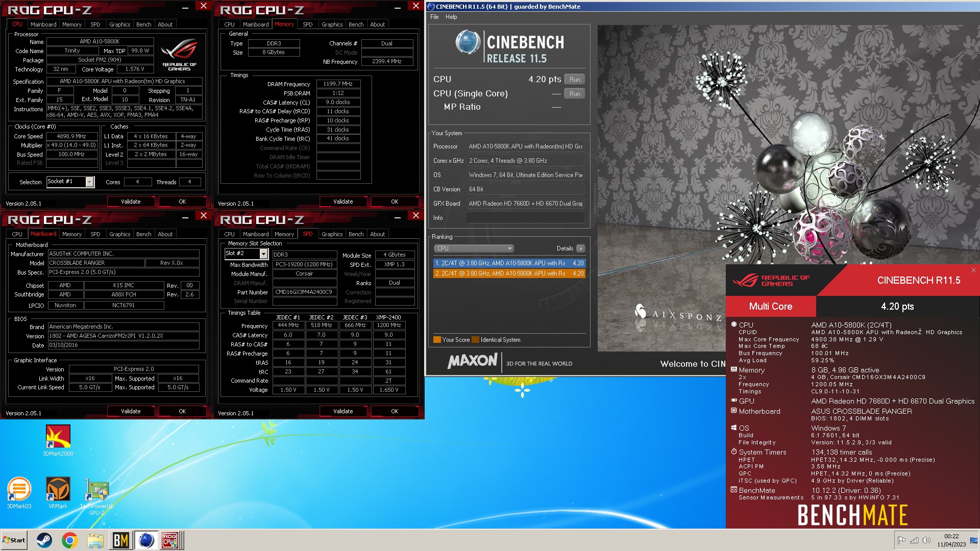Click the Cinebench title bar icon
The height and width of the screenshot is (551, 980).
click(x=431, y=7)
